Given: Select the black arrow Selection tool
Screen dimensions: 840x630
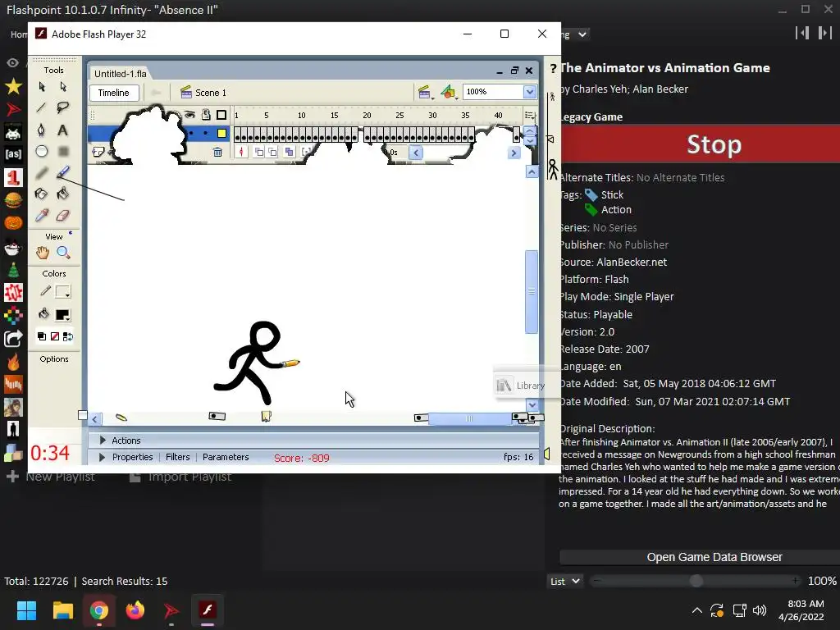Looking at the screenshot, I should (42, 87).
